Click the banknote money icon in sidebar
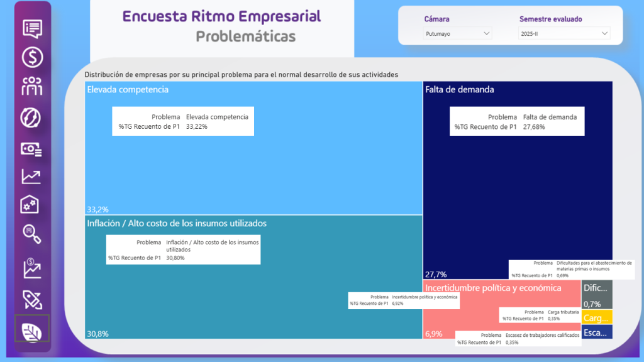 click(32, 149)
